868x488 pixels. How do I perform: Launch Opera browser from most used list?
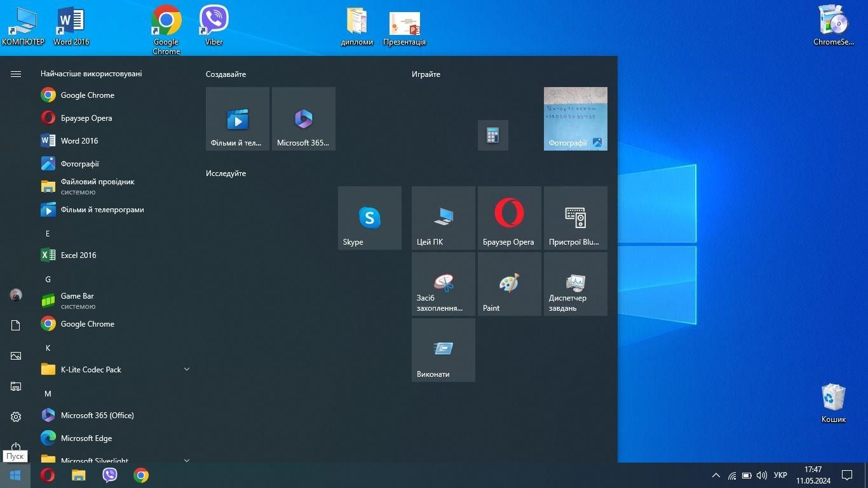click(x=114, y=118)
